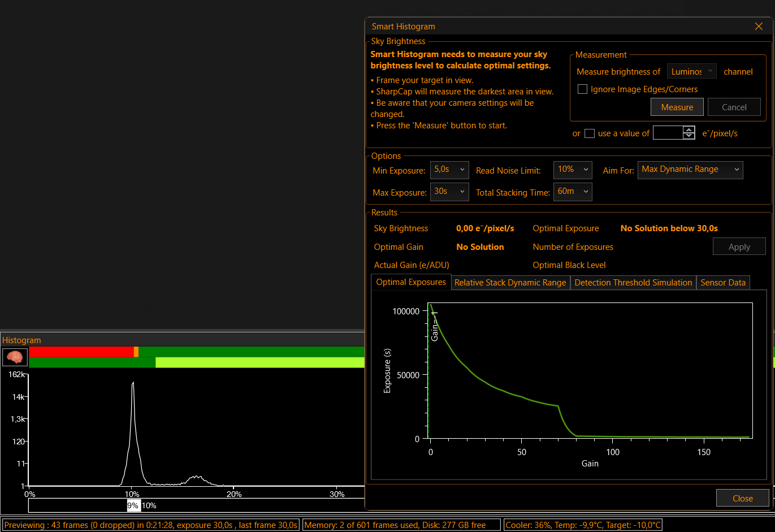Click the 'Cooler: 36%' status bar entry
Screen dimensions: 775x532
click(583, 525)
